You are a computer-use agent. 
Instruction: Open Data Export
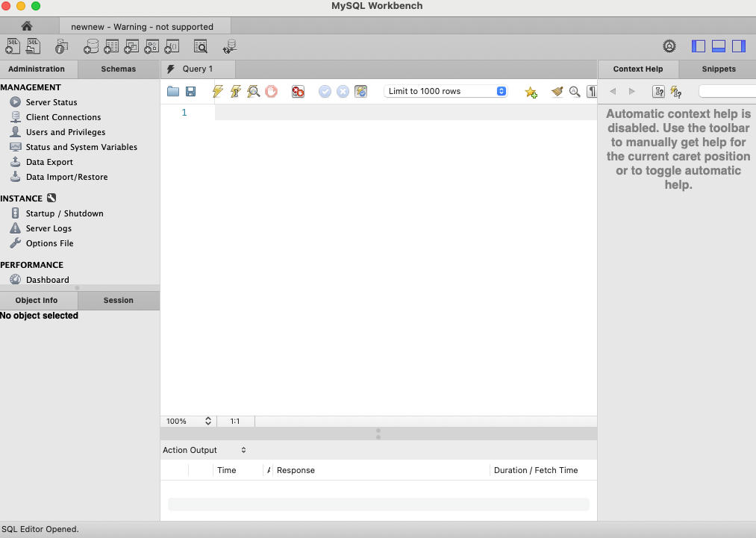49,162
